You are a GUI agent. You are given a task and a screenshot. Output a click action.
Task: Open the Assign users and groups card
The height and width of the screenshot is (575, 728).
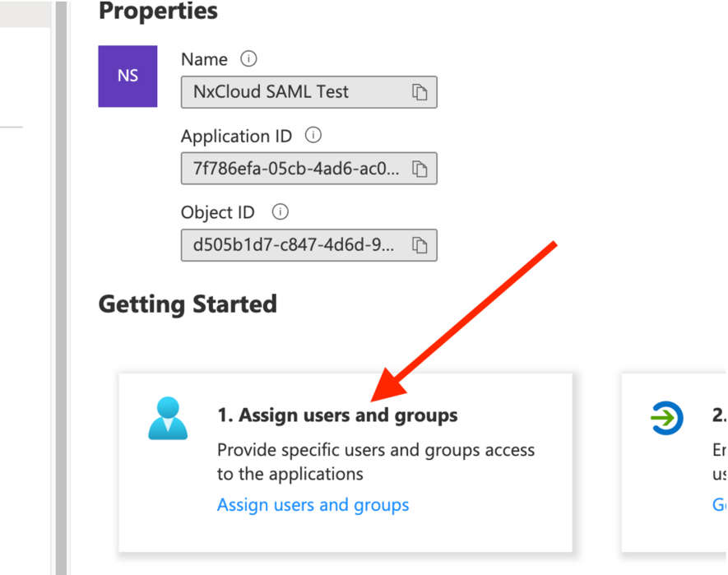[345, 462]
